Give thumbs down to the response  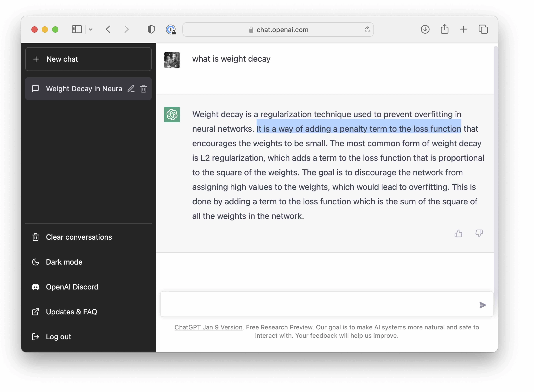point(479,233)
